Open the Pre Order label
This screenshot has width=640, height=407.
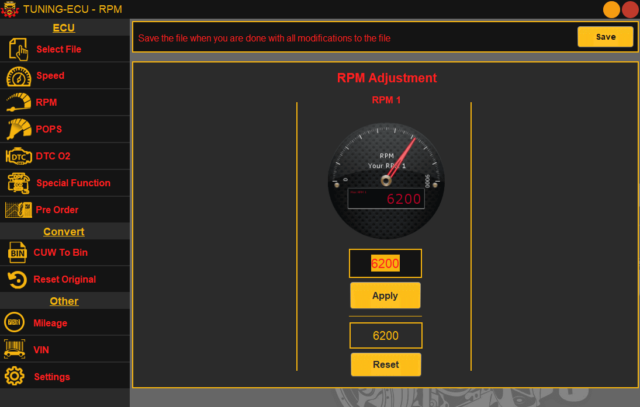(x=57, y=210)
